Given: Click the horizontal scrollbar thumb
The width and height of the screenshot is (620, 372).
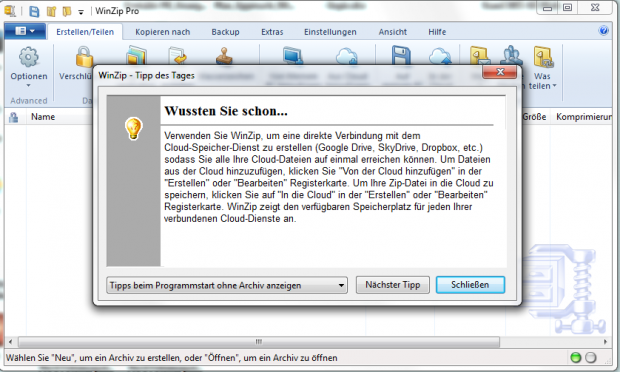Looking at the screenshot, I should (259, 342).
